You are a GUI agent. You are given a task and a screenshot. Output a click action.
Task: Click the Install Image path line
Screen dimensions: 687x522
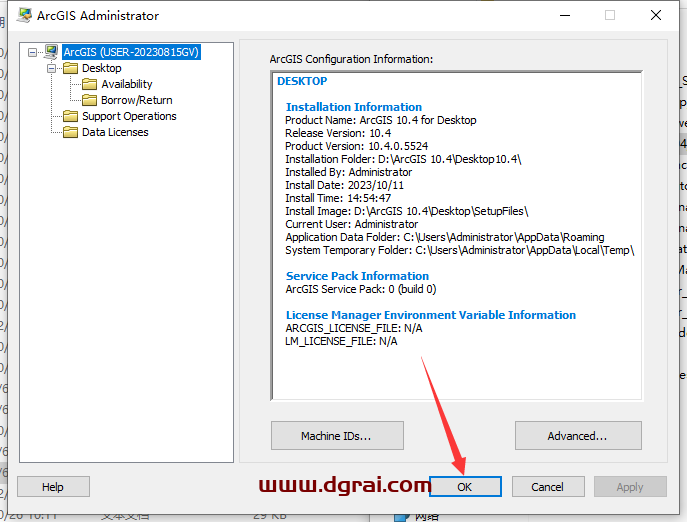coord(407,211)
